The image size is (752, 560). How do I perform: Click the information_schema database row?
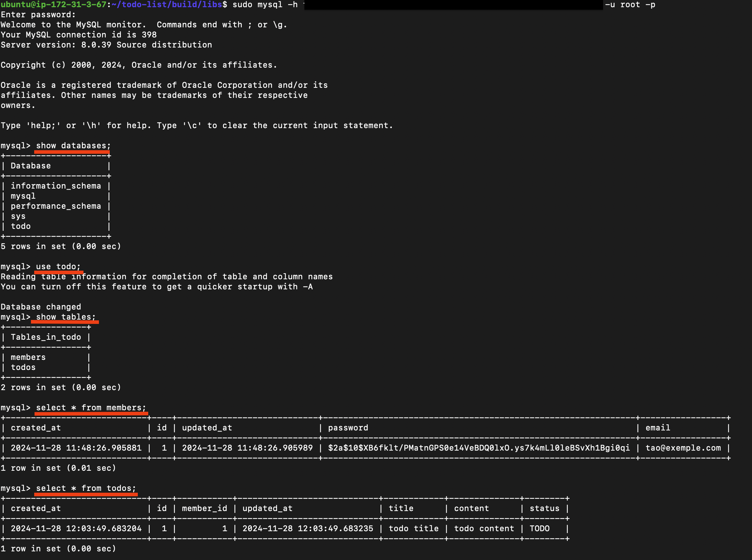click(56, 186)
